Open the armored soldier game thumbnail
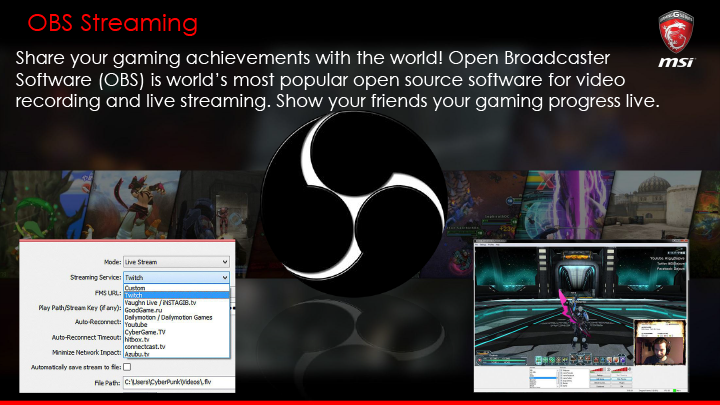 tap(216, 207)
